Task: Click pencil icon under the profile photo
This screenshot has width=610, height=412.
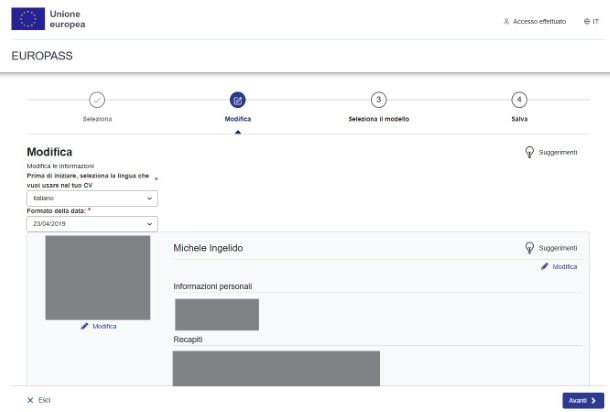Action: [x=84, y=326]
